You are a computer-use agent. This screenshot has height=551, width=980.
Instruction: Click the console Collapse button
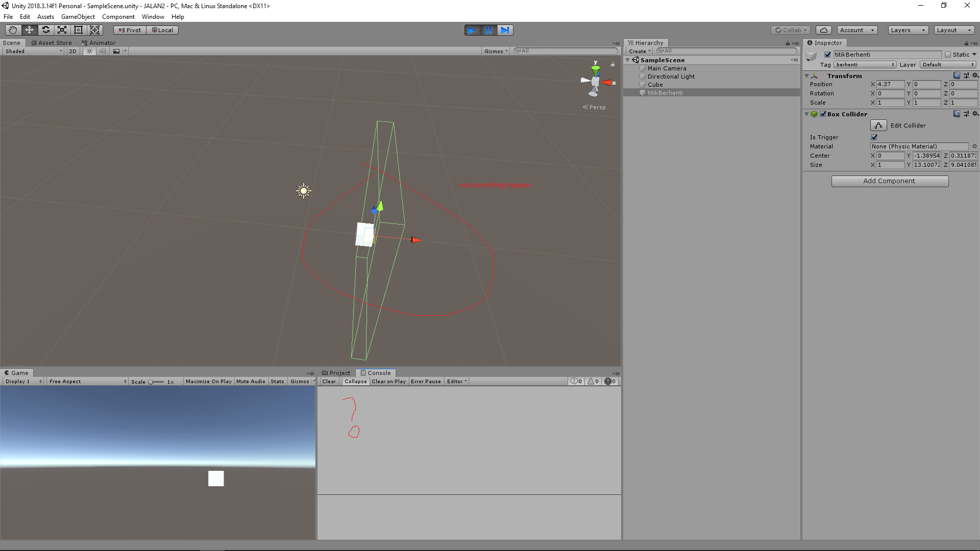tap(356, 381)
